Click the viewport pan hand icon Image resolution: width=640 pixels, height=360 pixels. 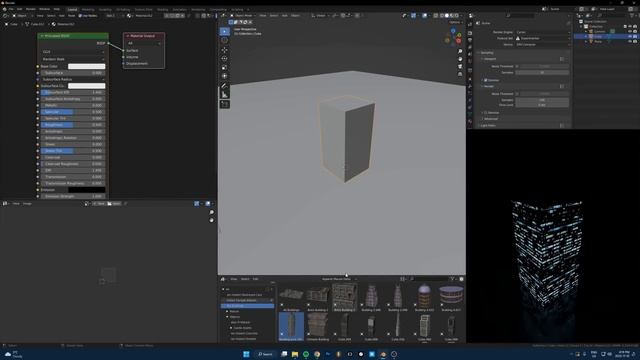[460, 59]
